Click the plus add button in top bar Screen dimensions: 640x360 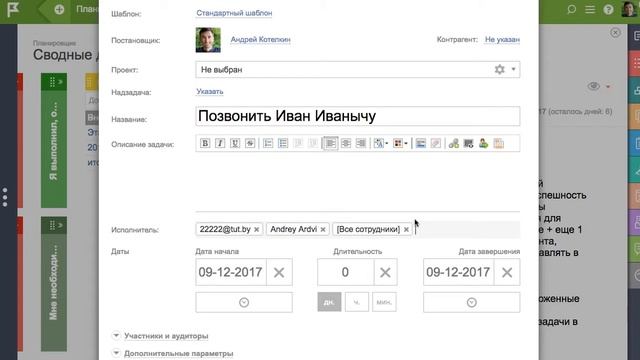click(59, 9)
